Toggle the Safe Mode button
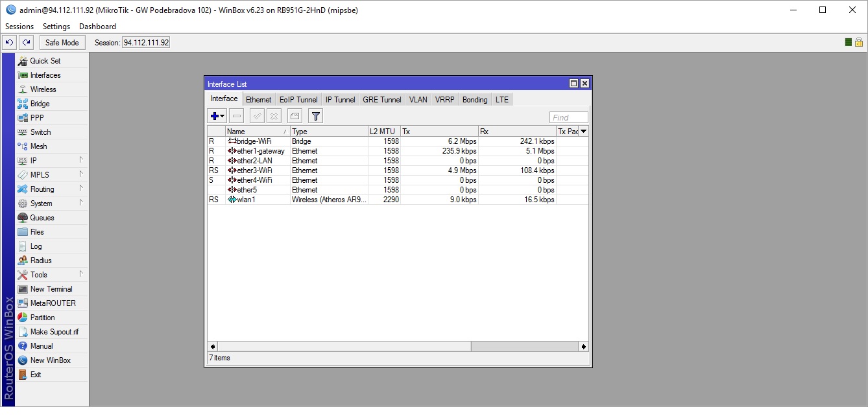The width and height of the screenshot is (868, 420). point(62,43)
